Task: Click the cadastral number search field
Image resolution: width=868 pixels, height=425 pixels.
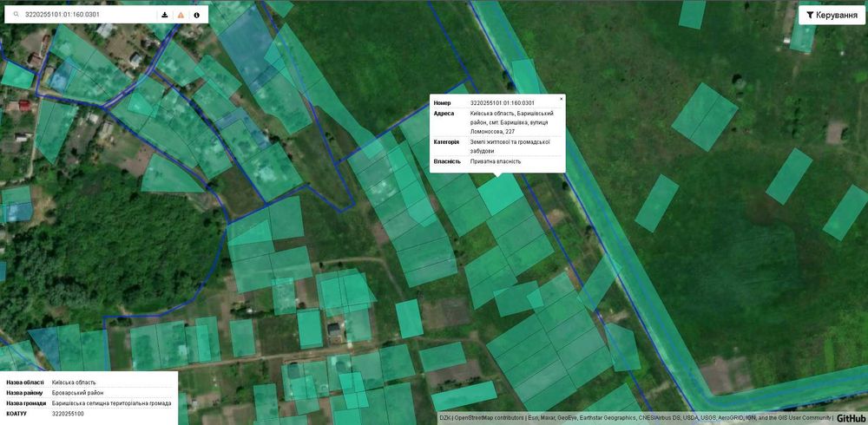Action: coord(90,15)
